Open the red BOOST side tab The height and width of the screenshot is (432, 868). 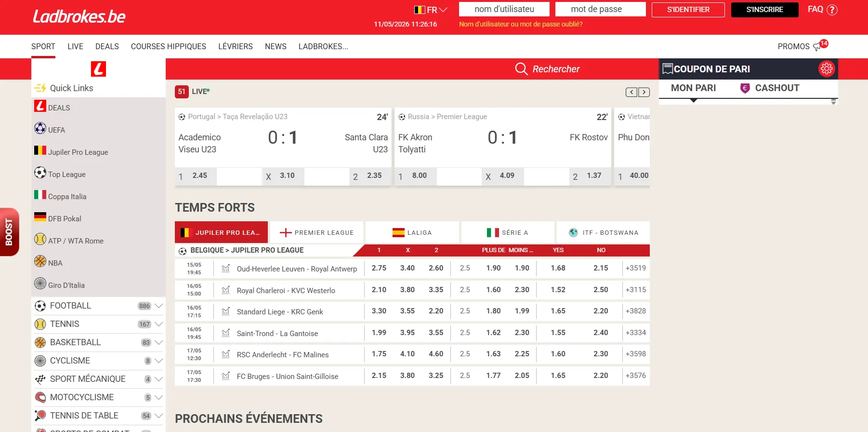(x=9, y=232)
